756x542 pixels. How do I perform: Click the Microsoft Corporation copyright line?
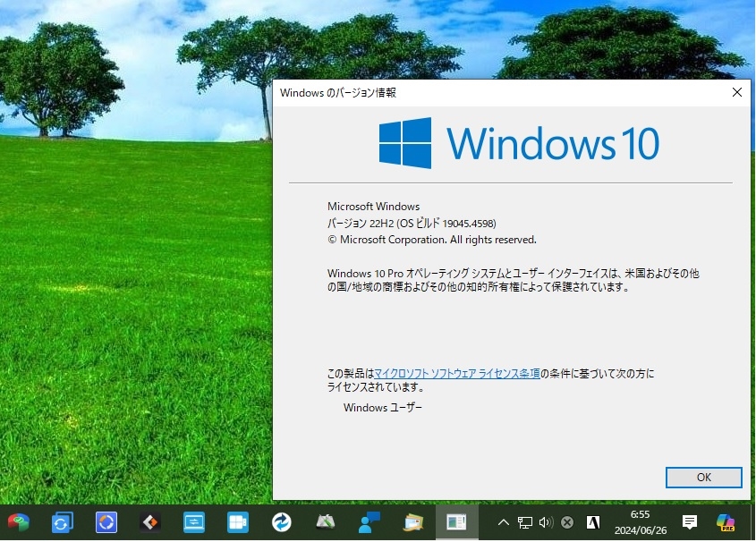(431, 240)
